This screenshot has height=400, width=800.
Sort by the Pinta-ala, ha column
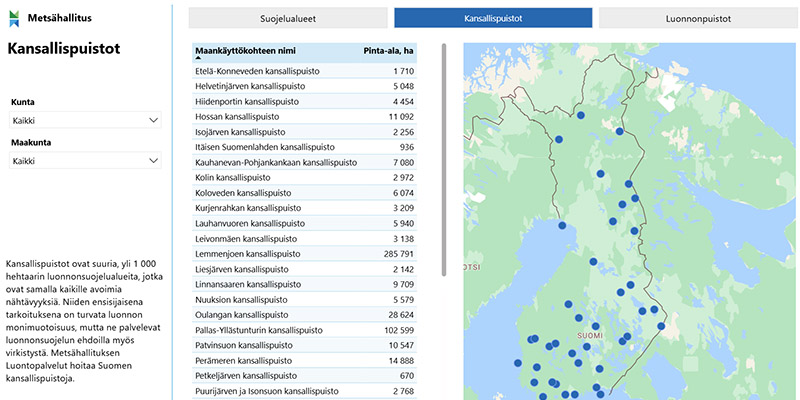(x=388, y=49)
